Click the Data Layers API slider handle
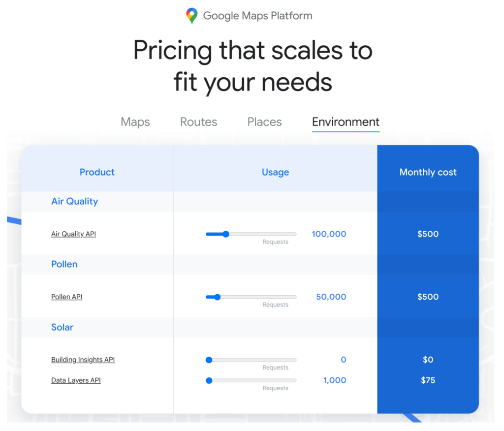504x431 pixels. pyautogui.click(x=209, y=380)
